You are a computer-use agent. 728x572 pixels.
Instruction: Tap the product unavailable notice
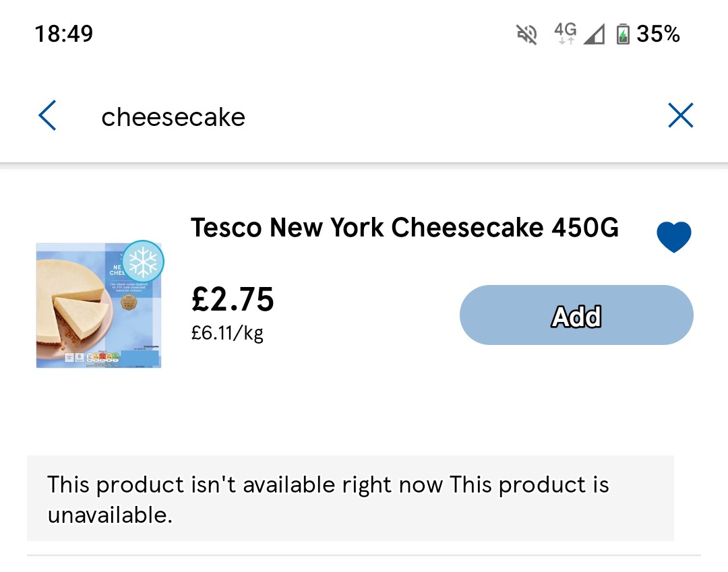click(350, 499)
